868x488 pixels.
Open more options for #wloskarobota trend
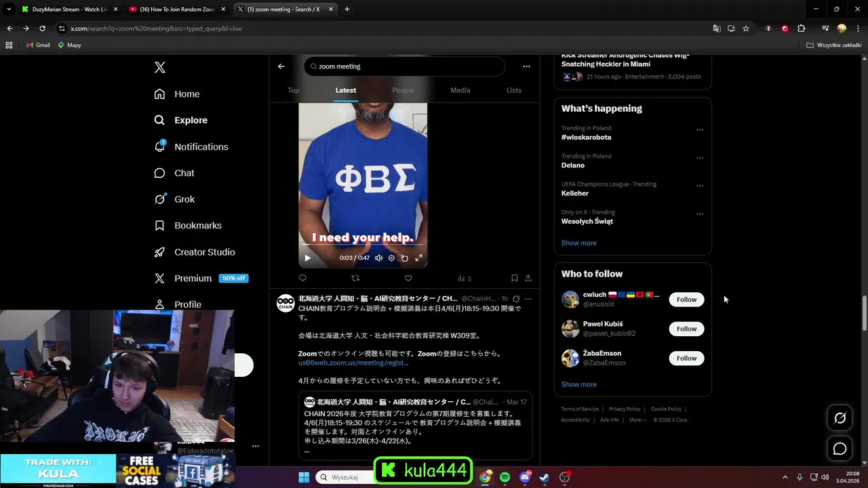700,129
